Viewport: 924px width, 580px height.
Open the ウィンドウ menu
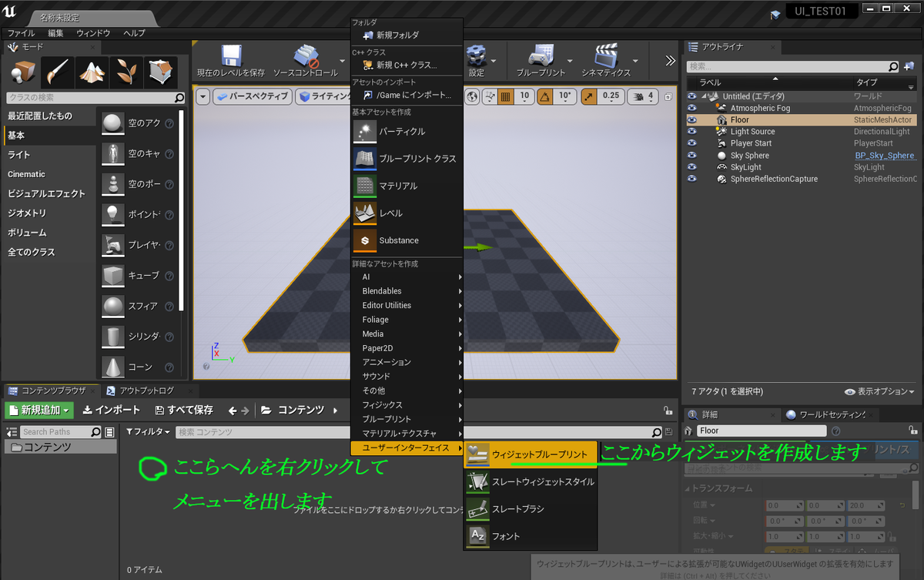[93, 33]
